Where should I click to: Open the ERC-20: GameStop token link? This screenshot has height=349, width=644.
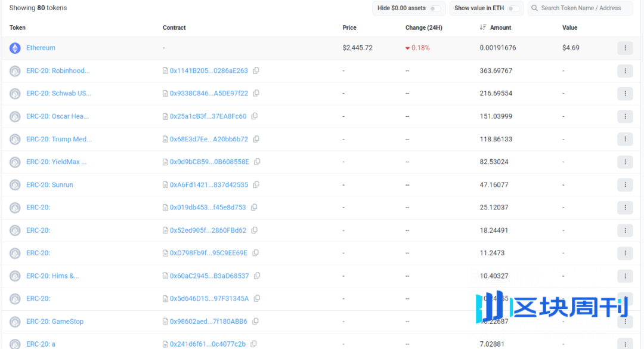55,322
